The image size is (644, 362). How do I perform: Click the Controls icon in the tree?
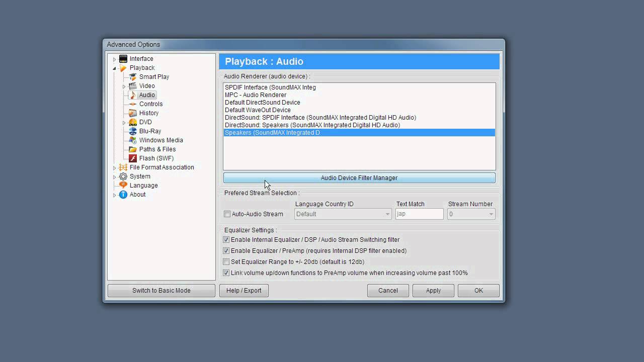tap(133, 104)
